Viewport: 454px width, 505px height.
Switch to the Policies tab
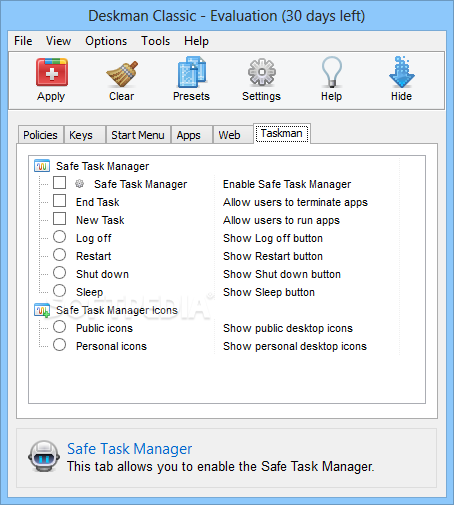40,135
